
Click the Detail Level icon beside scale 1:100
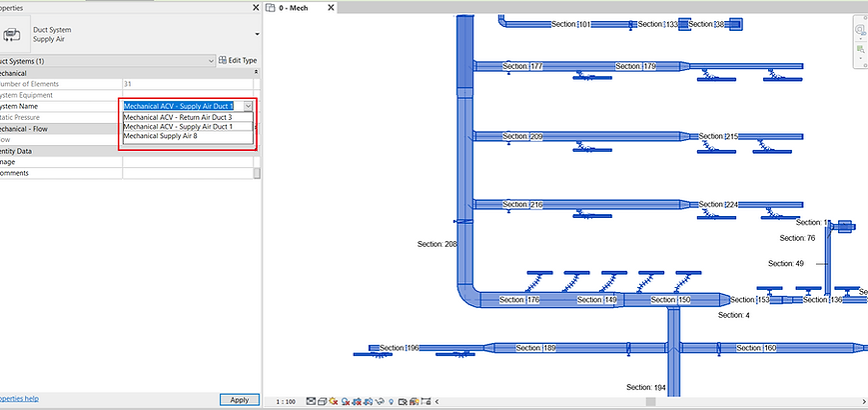(x=311, y=401)
